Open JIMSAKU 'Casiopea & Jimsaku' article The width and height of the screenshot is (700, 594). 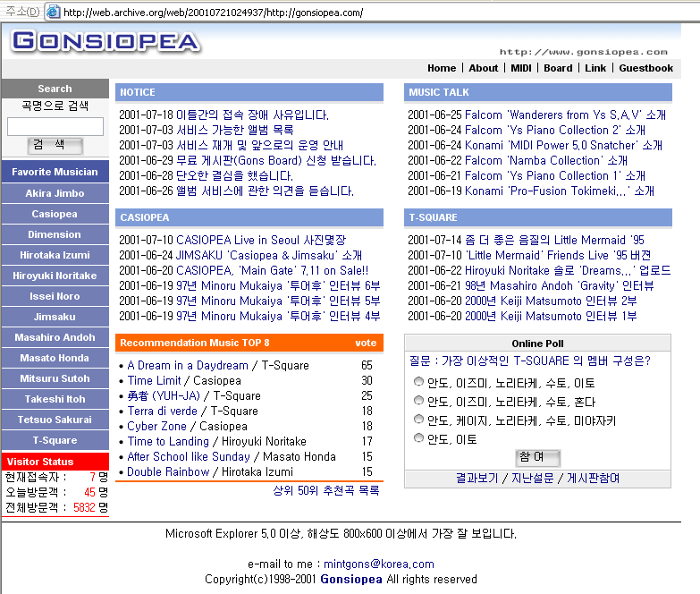[x=269, y=256]
